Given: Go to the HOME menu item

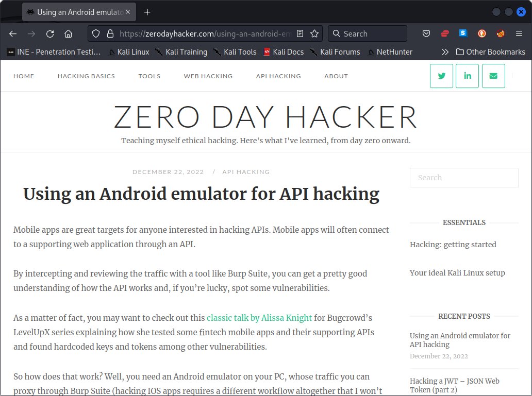Looking at the screenshot, I should tap(24, 76).
